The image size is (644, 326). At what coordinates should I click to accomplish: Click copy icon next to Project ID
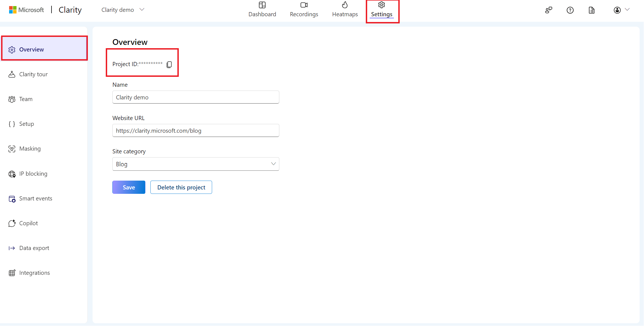click(x=169, y=64)
